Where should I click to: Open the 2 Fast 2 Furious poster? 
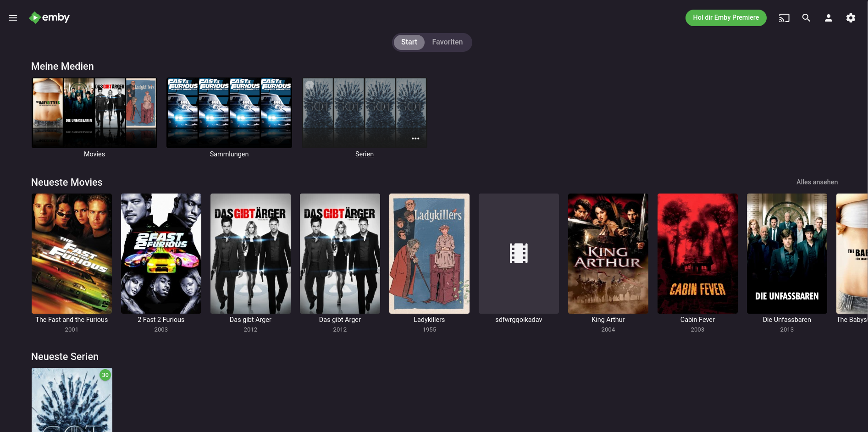pyautogui.click(x=161, y=254)
